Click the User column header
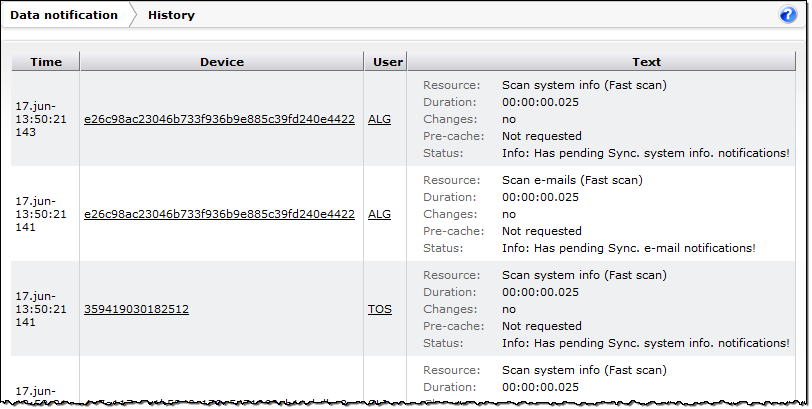The width and height of the screenshot is (812, 409). [x=387, y=62]
